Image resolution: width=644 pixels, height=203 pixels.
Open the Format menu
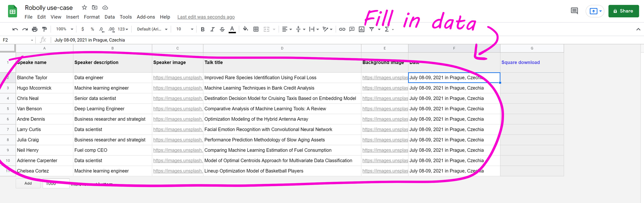coord(91,17)
